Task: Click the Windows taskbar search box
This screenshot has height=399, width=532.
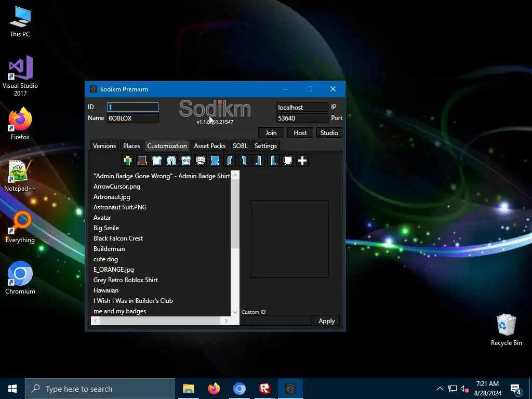Action: coord(100,389)
